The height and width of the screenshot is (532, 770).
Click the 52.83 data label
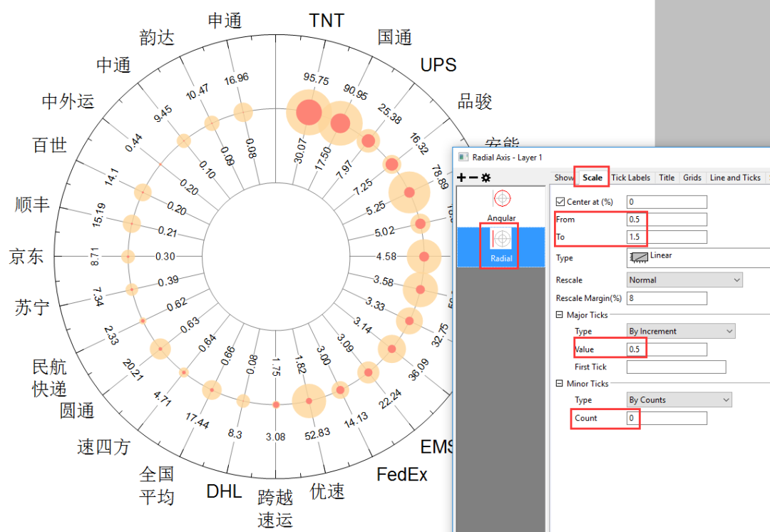(317, 434)
